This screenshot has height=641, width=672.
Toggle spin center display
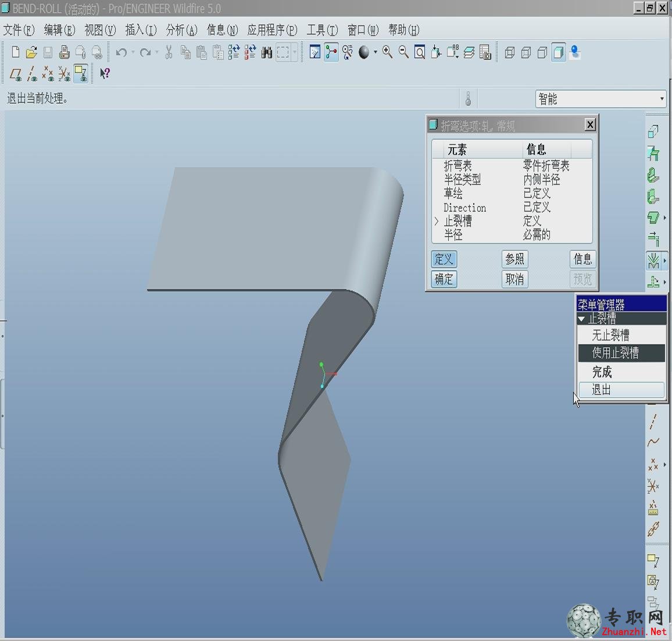click(x=331, y=52)
